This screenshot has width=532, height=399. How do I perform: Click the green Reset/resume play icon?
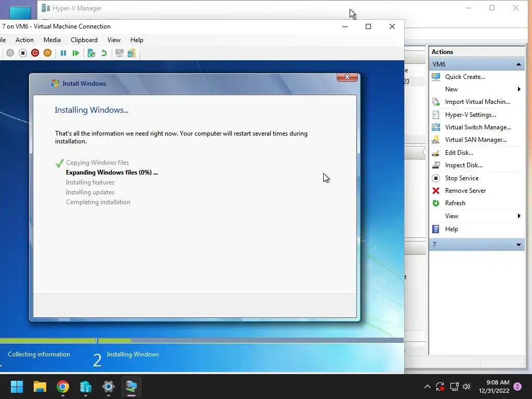click(76, 53)
